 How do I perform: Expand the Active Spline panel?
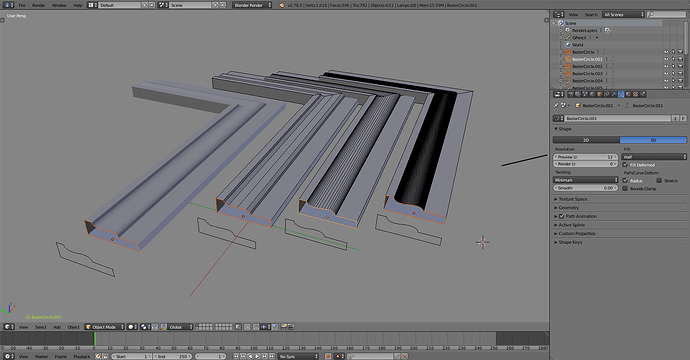tap(569, 225)
